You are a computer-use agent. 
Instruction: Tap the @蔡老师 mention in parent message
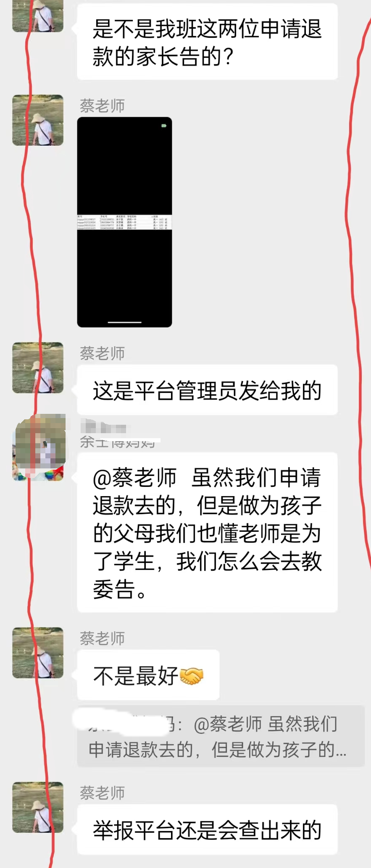click(135, 478)
